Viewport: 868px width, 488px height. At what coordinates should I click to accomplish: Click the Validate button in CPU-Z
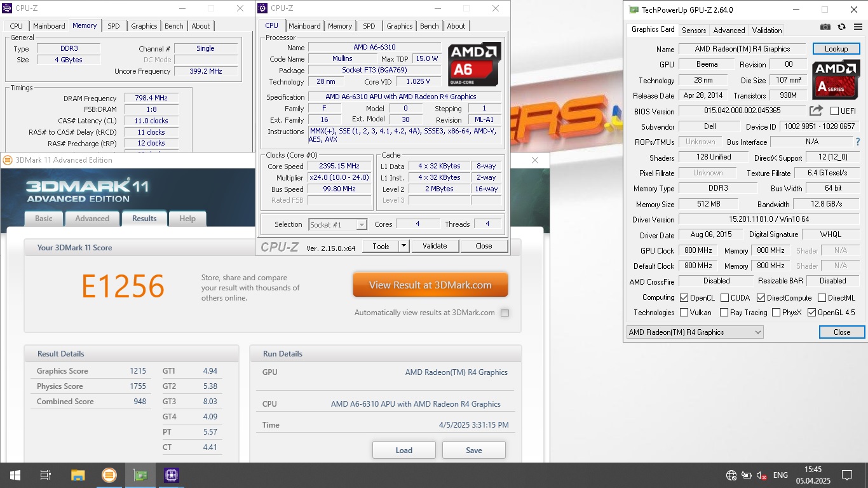(435, 246)
